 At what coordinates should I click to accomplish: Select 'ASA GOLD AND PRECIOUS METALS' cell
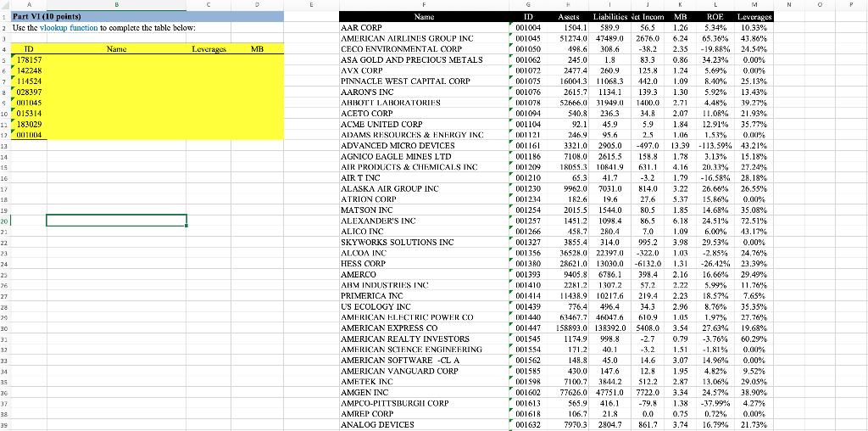[x=424, y=59]
